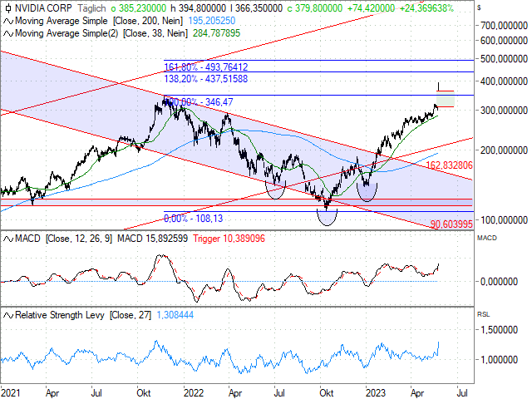
Task: Click the [Close, 27] RSL parameters
Action: click(131, 316)
